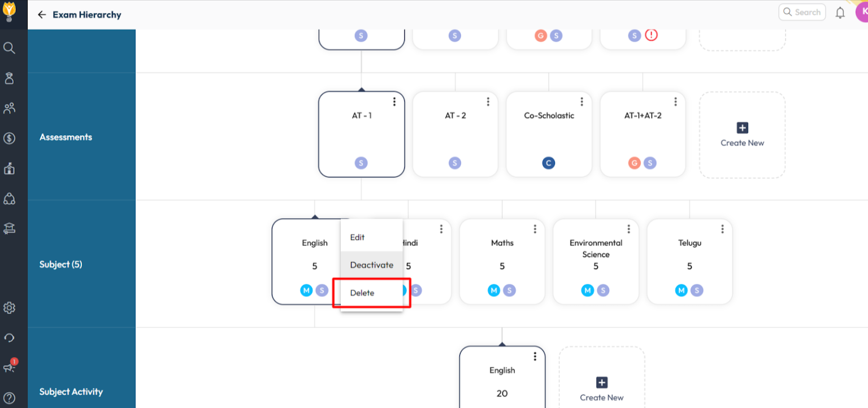Select Deactivate for the English subject

point(371,264)
